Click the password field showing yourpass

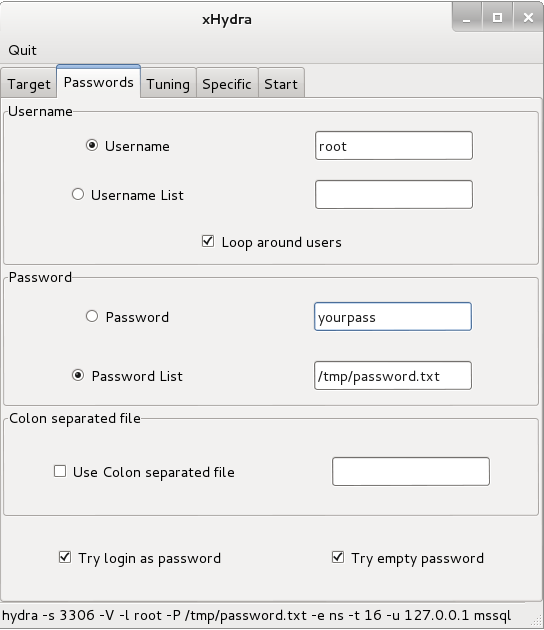[x=393, y=317]
